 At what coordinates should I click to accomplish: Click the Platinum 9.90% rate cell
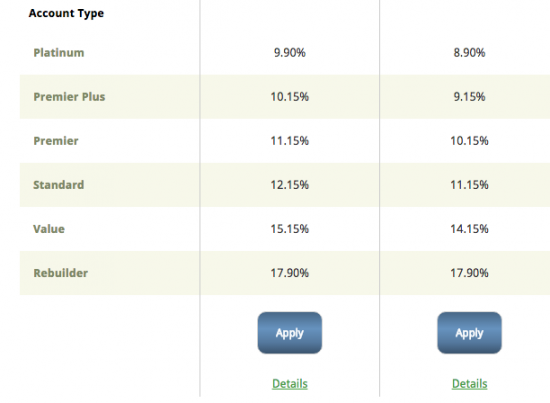click(290, 53)
